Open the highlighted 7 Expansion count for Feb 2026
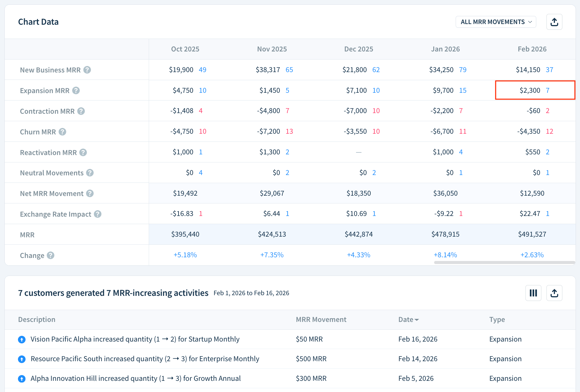 547,90
